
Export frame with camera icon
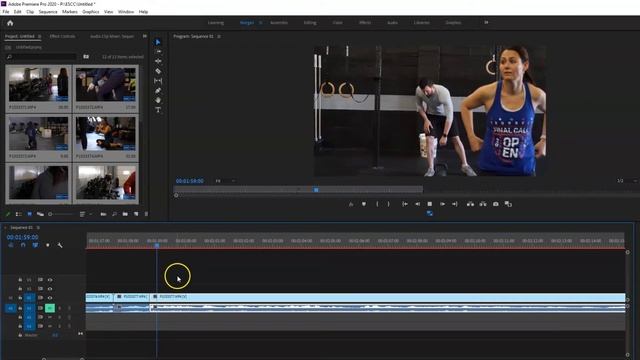click(496, 204)
